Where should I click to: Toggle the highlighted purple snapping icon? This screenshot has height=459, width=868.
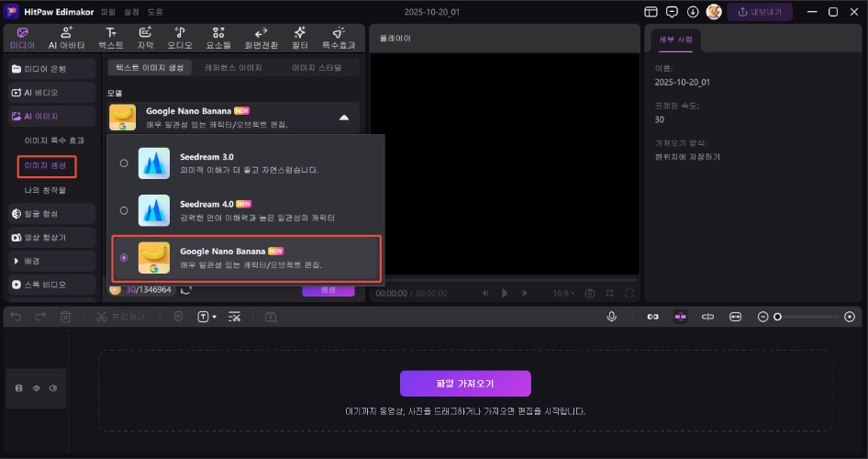(680, 317)
